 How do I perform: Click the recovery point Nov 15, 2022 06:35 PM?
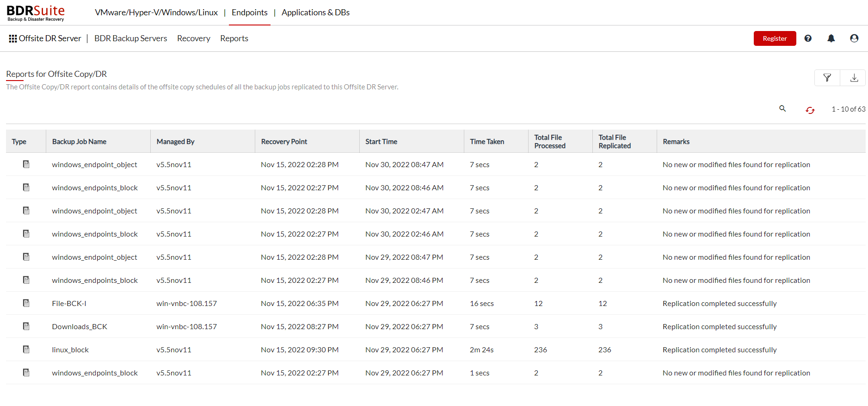point(300,303)
